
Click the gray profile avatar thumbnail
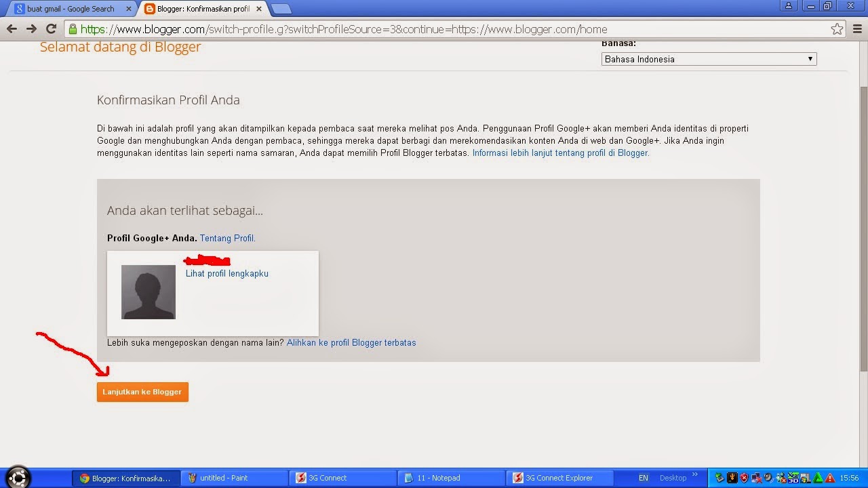(x=149, y=292)
